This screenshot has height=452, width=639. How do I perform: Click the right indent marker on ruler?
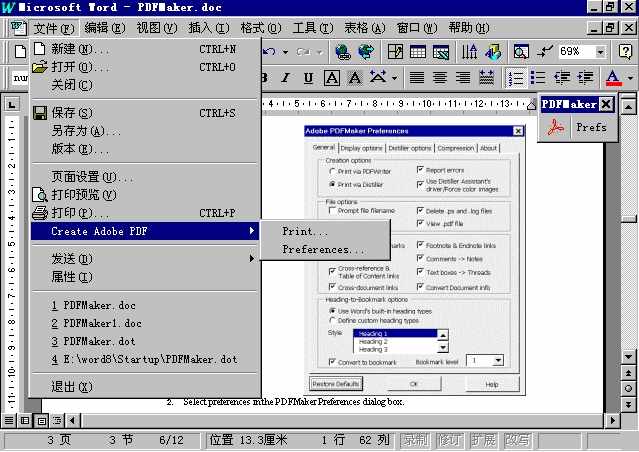[x=531, y=106]
